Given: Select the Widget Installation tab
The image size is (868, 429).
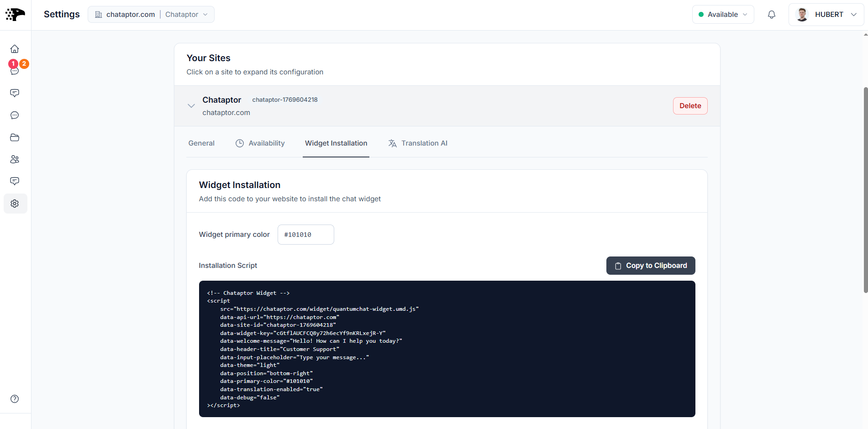Looking at the screenshot, I should pos(336,143).
